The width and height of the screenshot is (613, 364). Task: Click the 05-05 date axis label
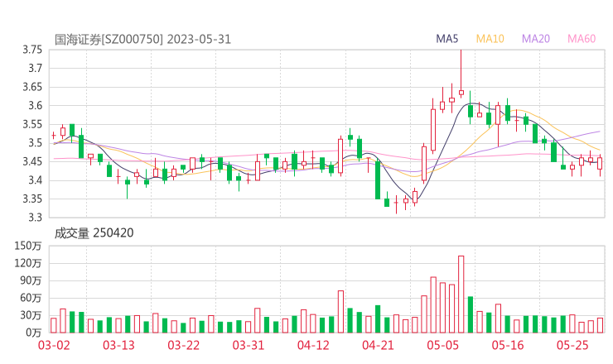[443, 345]
